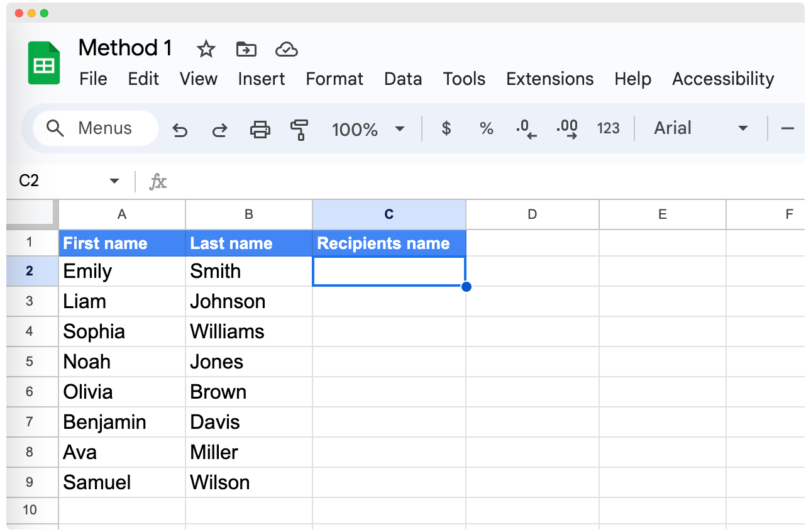Open the zoom 100% dropdown
This screenshot has width=811, height=532.
(x=368, y=129)
